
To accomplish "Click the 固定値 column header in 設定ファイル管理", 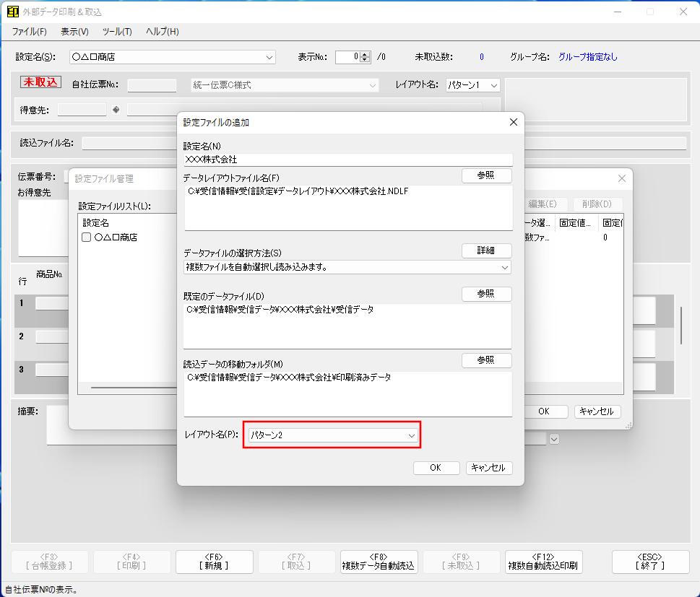I will point(576,222).
